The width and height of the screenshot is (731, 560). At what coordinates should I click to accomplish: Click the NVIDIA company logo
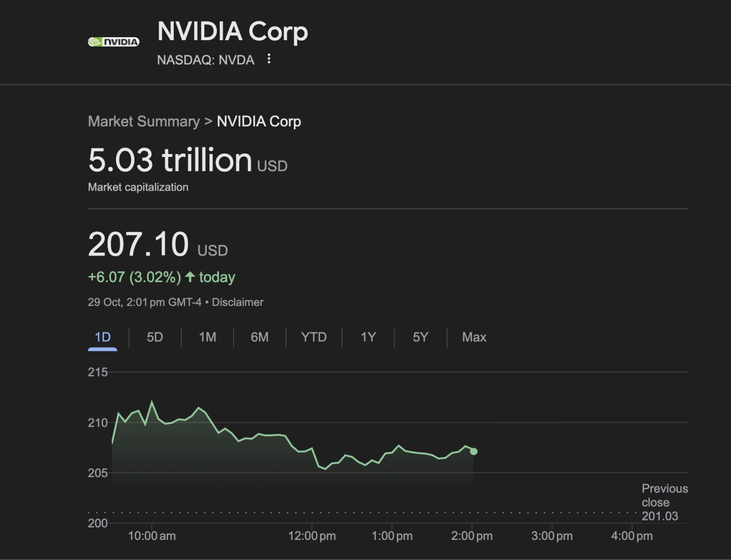point(113,41)
